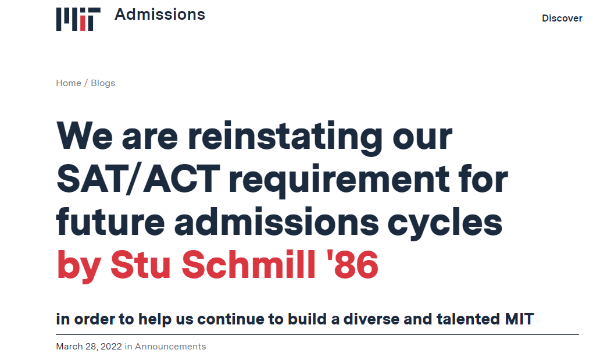Open the Discover menu
Viewport: 593px width, 364px height.
tap(562, 18)
